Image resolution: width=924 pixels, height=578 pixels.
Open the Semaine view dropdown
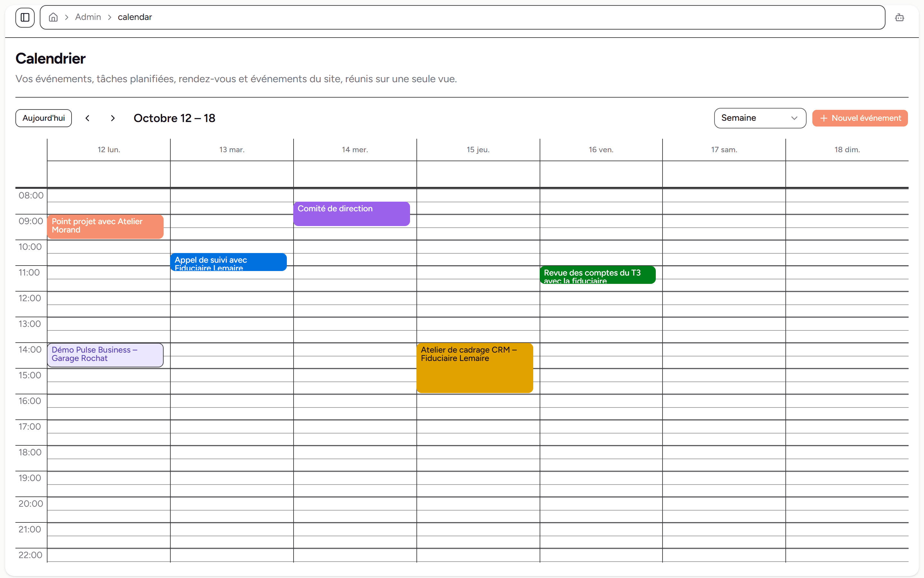760,118
